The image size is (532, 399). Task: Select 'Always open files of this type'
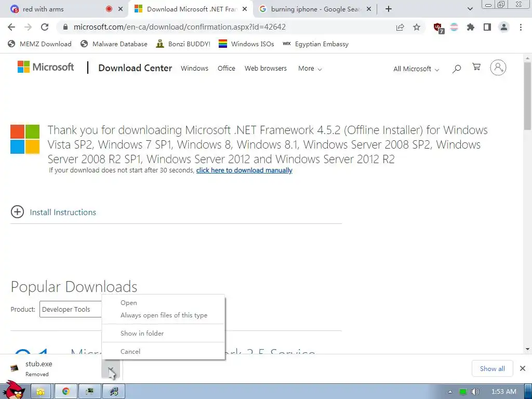pyautogui.click(x=163, y=315)
